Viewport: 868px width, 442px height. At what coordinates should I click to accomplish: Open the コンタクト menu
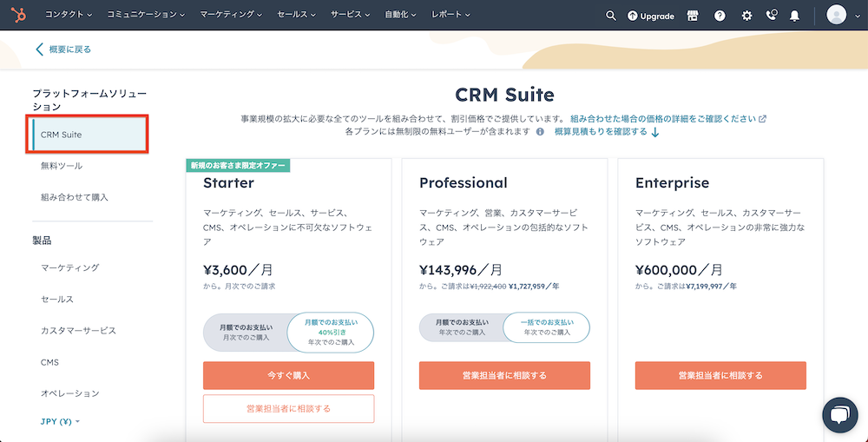pos(69,15)
